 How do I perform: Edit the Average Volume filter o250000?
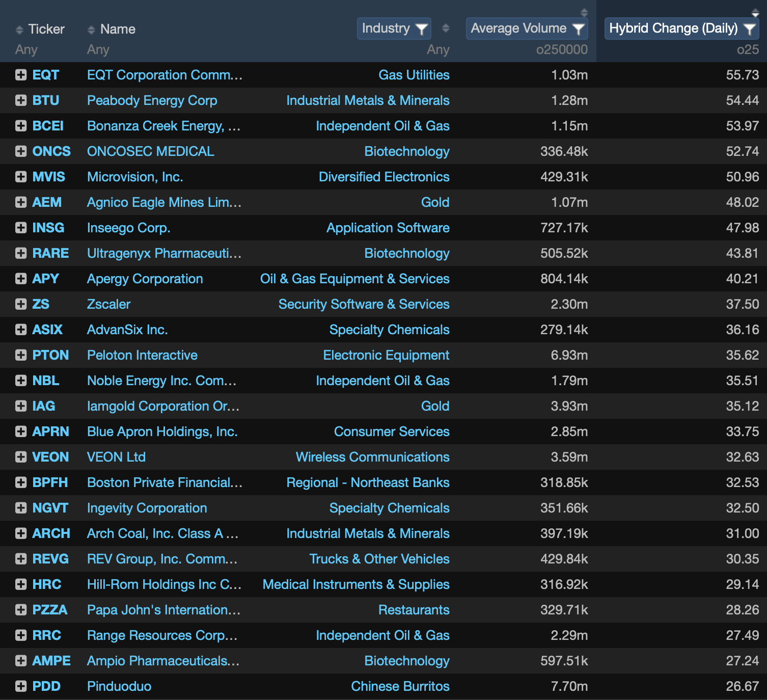tap(562, 49)
